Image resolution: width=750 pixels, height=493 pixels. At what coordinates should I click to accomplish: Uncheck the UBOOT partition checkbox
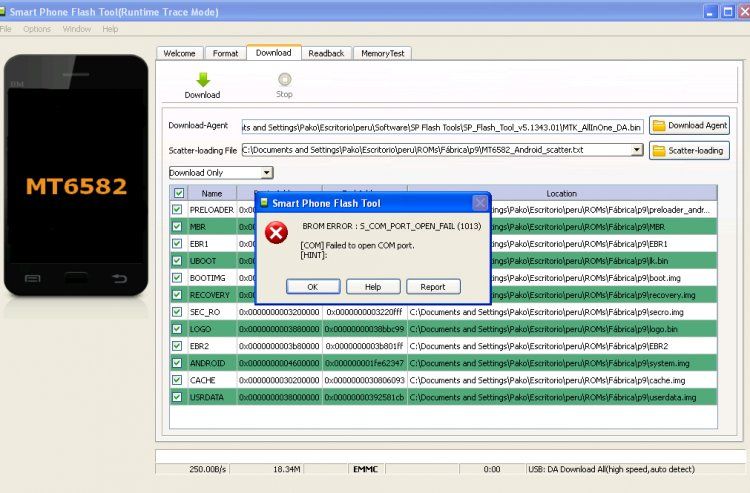(177, 261)
